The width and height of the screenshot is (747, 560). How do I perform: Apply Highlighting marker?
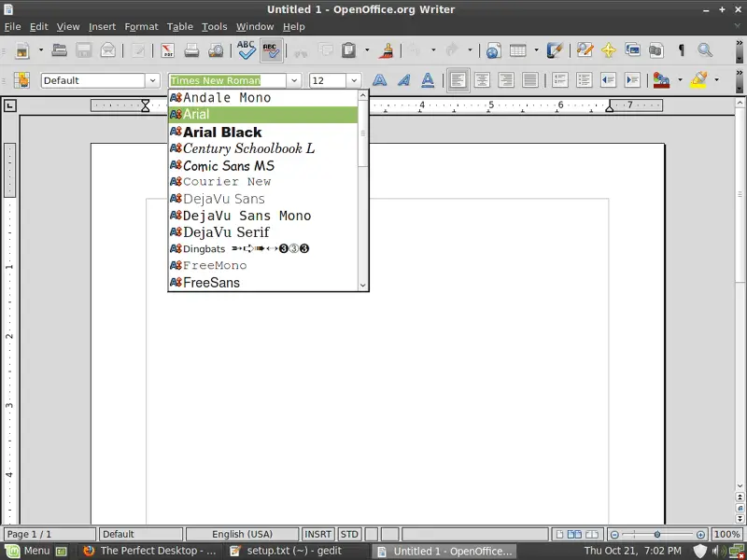(698, 80)
